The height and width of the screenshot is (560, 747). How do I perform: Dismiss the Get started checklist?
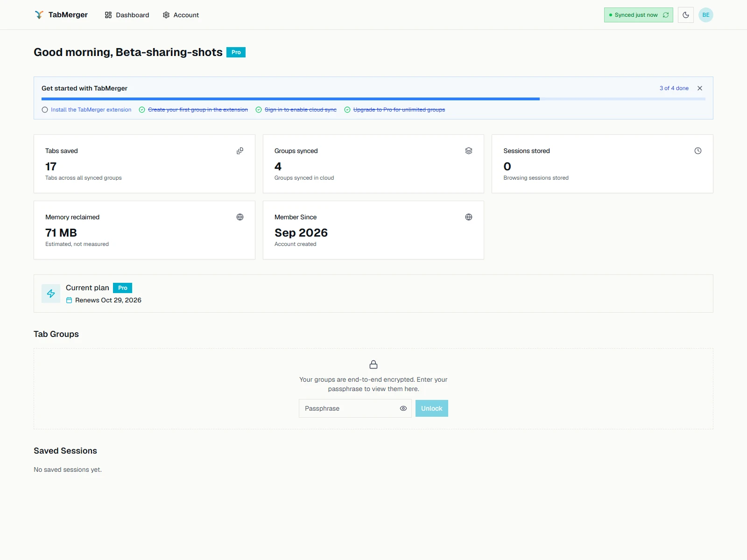pos(699,88)
